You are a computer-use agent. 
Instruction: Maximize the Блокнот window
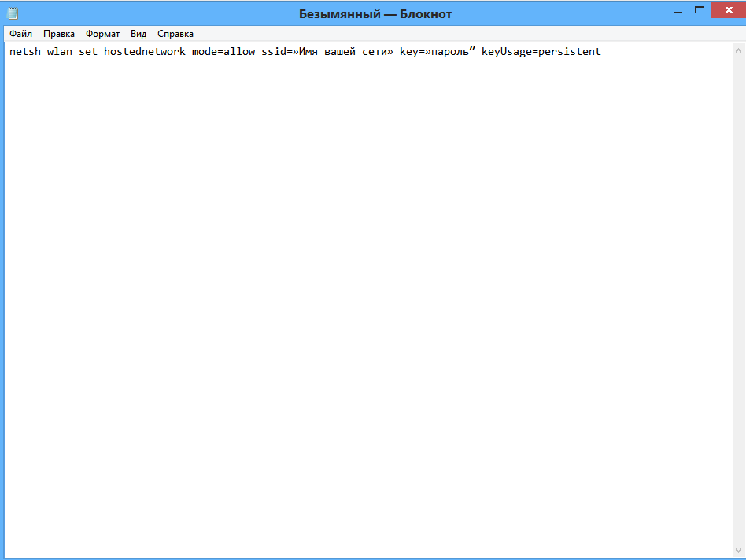coord(700,10)
